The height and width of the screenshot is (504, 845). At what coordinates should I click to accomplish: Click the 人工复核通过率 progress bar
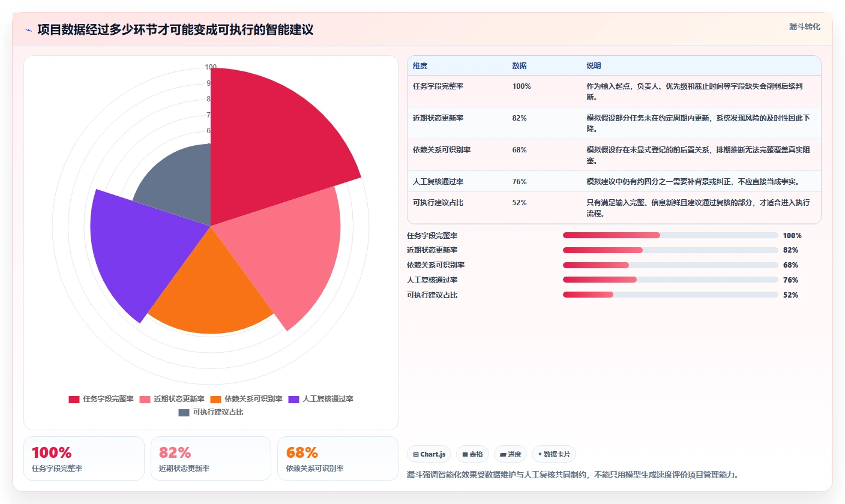(x=670, y=280)
